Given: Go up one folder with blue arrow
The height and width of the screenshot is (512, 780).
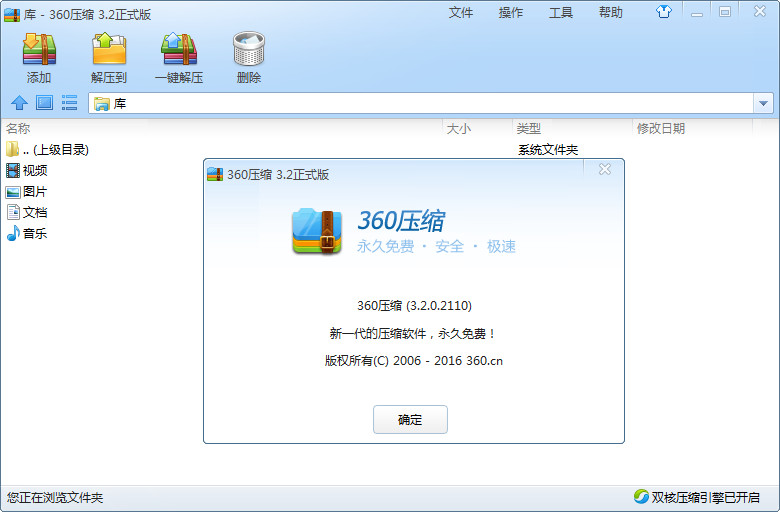Looking at the screenshot, I should pos(19,103).
